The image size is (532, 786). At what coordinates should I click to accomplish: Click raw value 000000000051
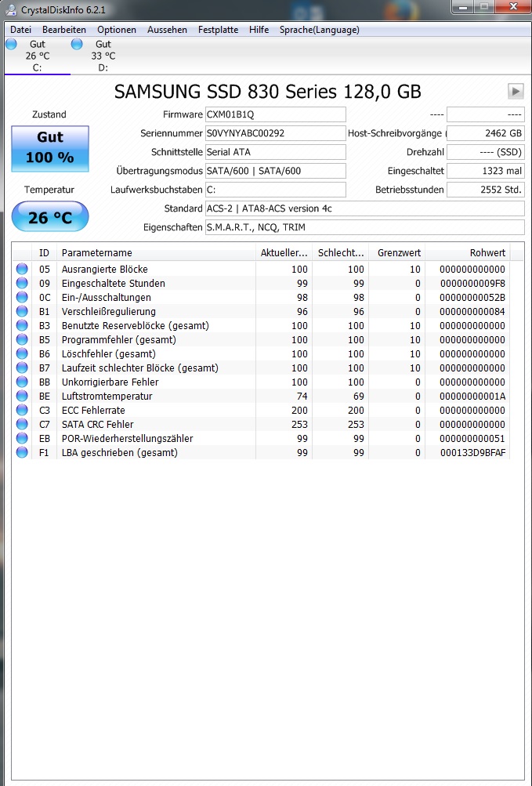click(x=472, y=438)
